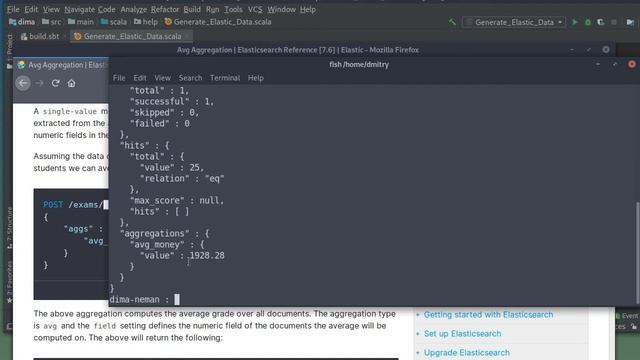Open Set up Elasticsearch link
The height and width of the screenshot is (360, 640).
(x=462, y=333)
